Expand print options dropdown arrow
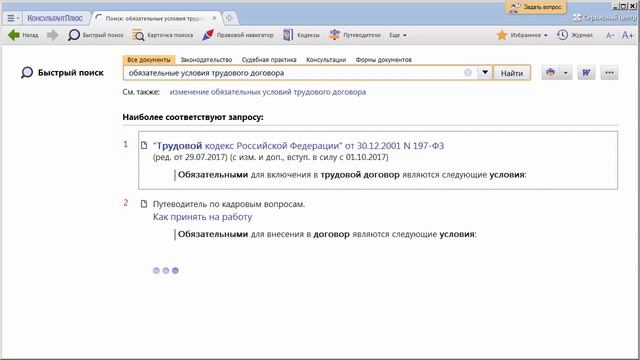Image resolution: width=640 pixels, height=360 pixels. (x=565, y=73)
